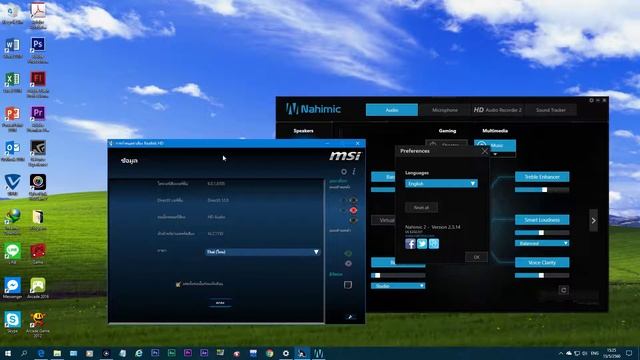Image resolution: width=640 pixels, height=360 pixels.
Task: Click the Nahimic reset effects icon
Action: [563, 290]
